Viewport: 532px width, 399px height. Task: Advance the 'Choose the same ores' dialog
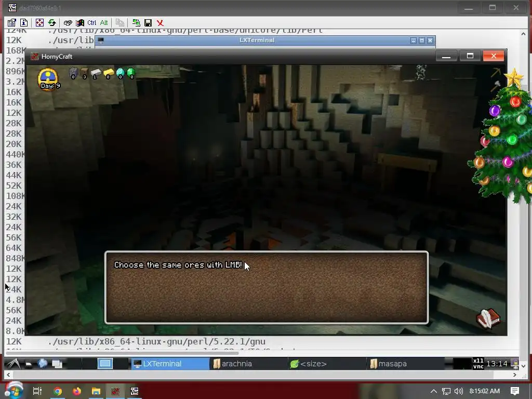pyautogui.click(x=267, y=287)
